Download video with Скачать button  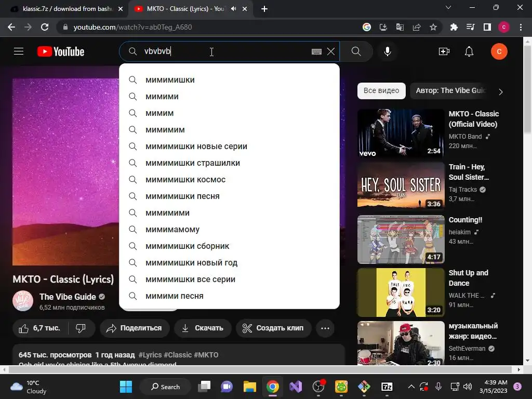[x=203, y=328]
